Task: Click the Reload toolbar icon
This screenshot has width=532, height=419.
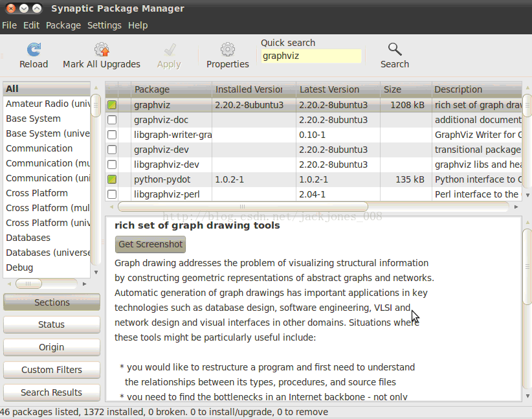Action: point(34,50)
